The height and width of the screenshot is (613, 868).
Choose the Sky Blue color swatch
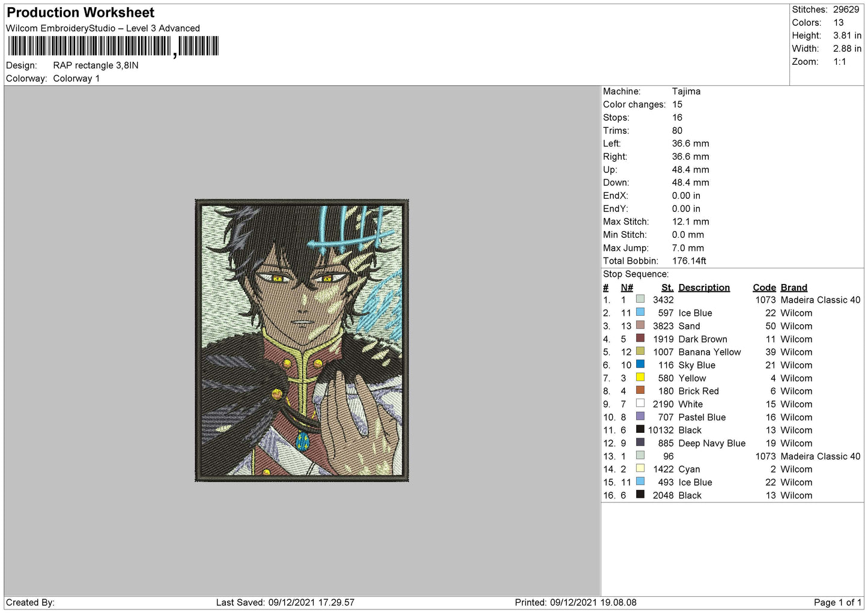point(640,364)
